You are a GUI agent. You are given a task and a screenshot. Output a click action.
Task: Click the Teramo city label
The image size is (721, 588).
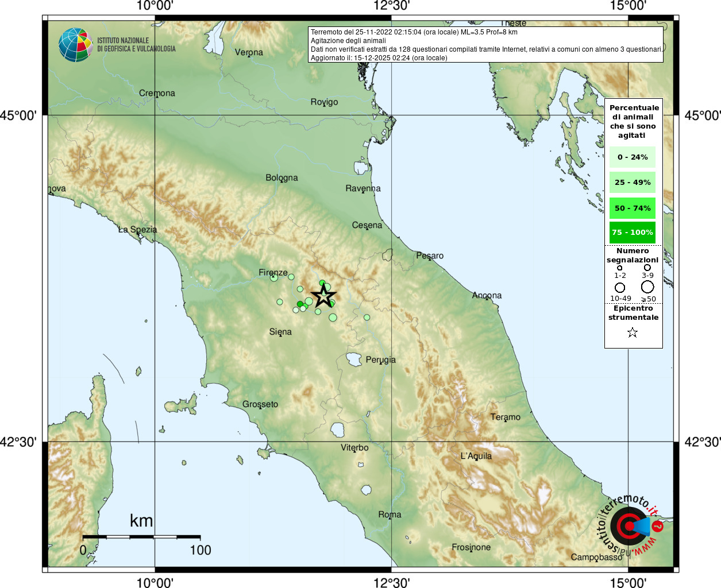click(x=505, y=417)
